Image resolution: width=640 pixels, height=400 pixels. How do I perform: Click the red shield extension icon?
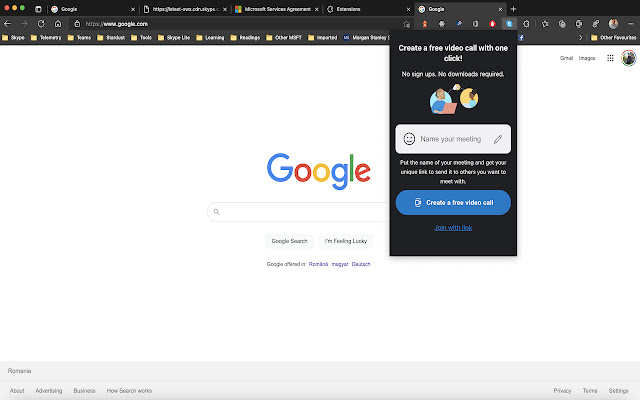pos(492,24)
